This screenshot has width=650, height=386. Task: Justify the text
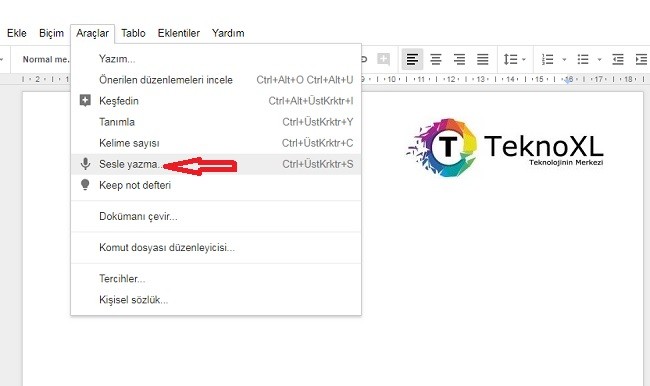coord(483,59)
